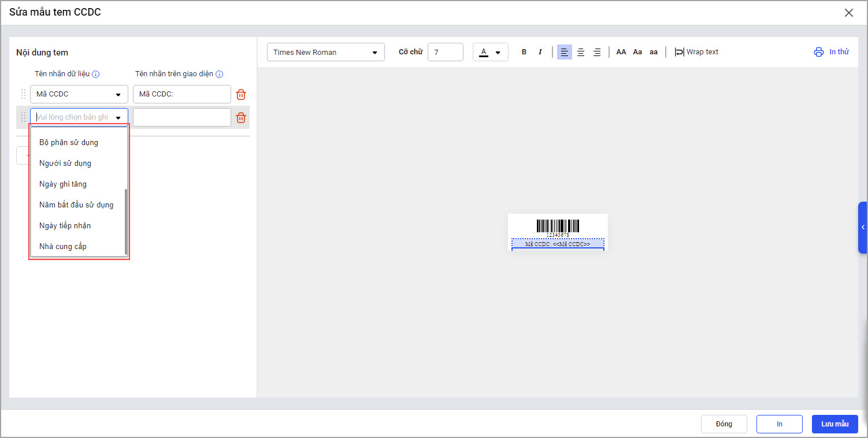The width and height of the screenshot is (868, 438).
Task: Align text to the left
Action: click(565, 52)
